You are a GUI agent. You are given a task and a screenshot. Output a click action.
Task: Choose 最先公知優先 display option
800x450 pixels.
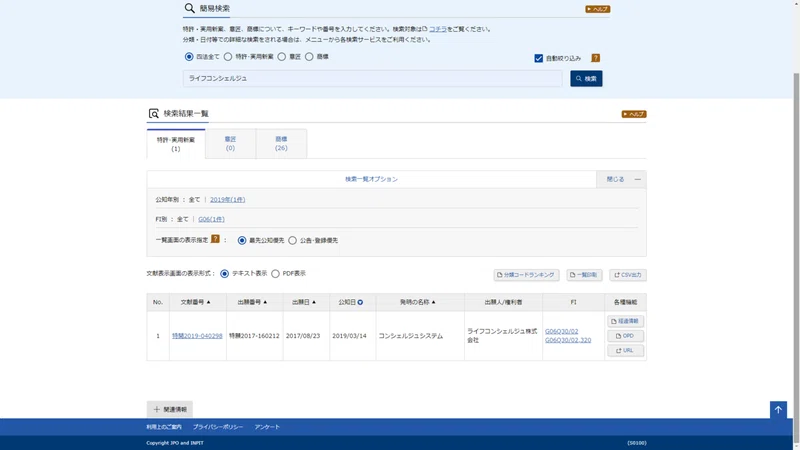(x=242, y=240)
